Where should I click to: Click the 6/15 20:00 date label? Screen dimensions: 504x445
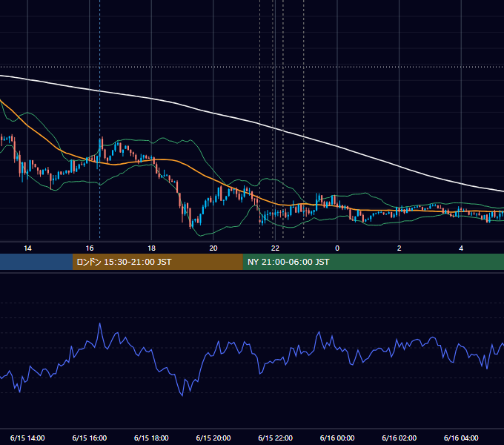coord(213,438)
